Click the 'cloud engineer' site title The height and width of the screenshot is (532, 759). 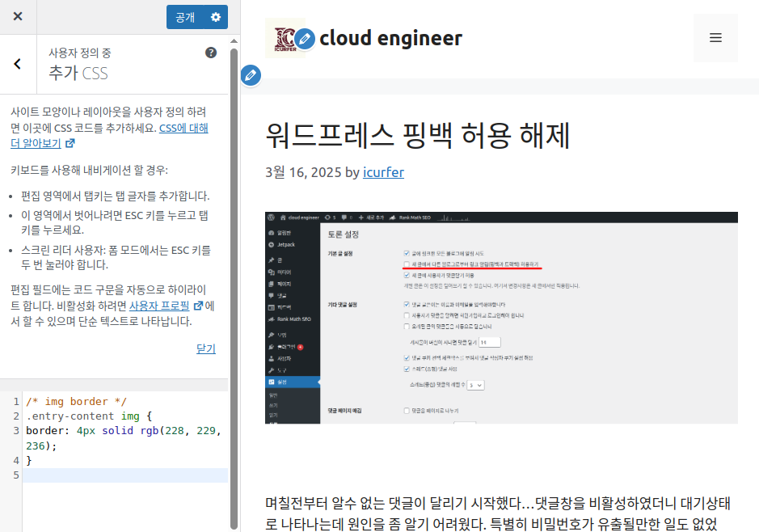pyautogui.click(x=391, y=38)
